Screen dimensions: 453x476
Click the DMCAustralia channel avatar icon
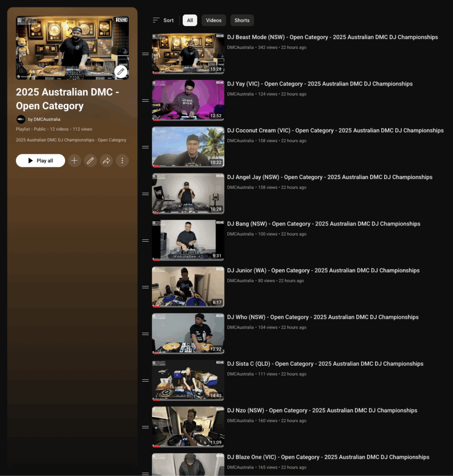[x=21, y=119]
